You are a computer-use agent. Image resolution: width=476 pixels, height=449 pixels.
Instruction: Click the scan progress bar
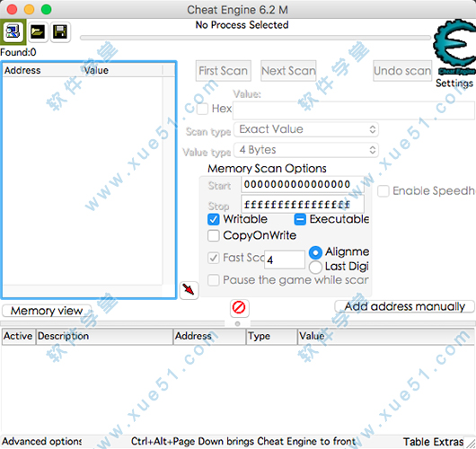[x=255, y=38]
